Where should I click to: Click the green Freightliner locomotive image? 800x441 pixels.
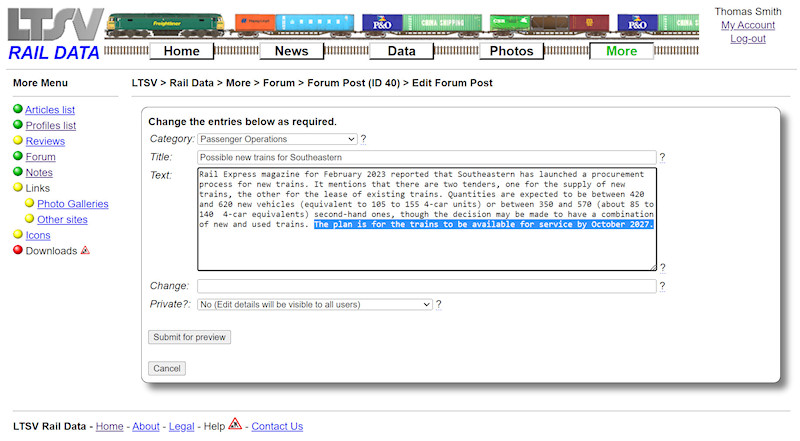[x=166, y=26]
